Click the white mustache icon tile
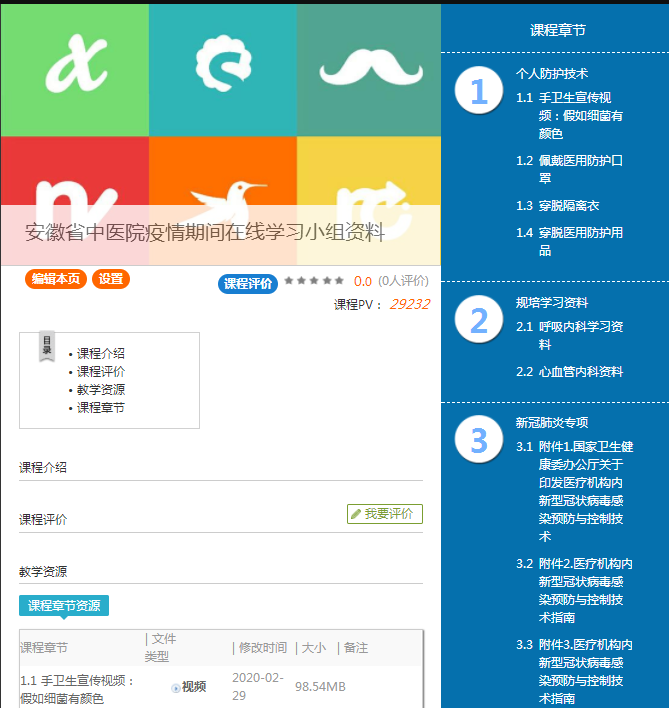669x708 pixels. (368, 69)
